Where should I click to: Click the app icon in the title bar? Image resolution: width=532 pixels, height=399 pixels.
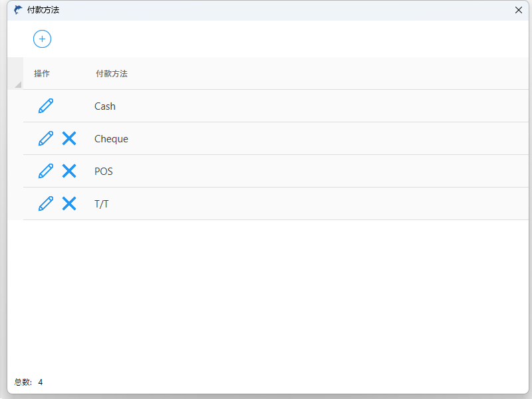[18, 10]
